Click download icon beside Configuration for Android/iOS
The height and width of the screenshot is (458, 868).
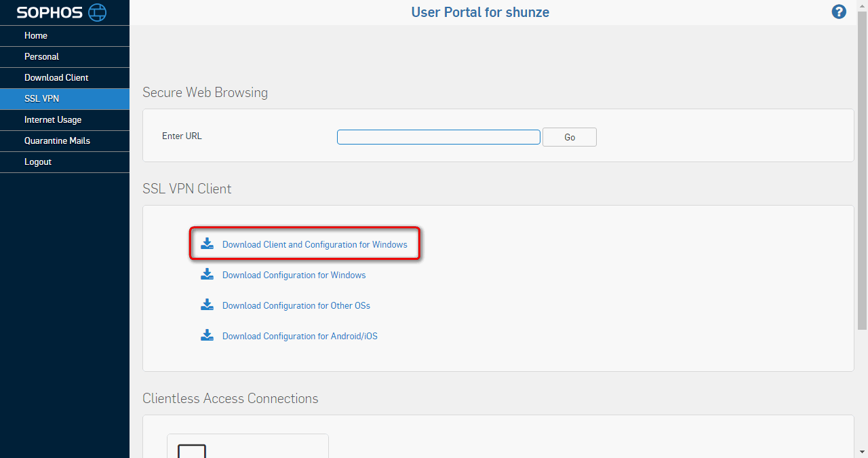[208, 335]
